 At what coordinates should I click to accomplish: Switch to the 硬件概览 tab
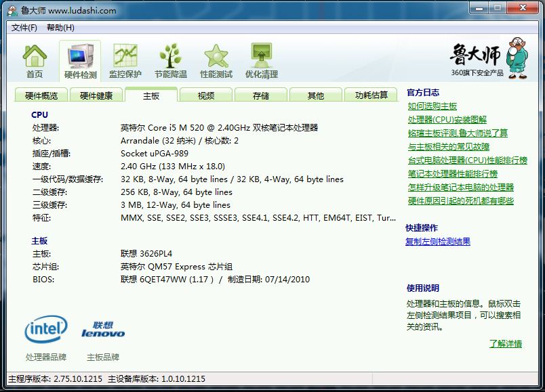tap(41, 95)
